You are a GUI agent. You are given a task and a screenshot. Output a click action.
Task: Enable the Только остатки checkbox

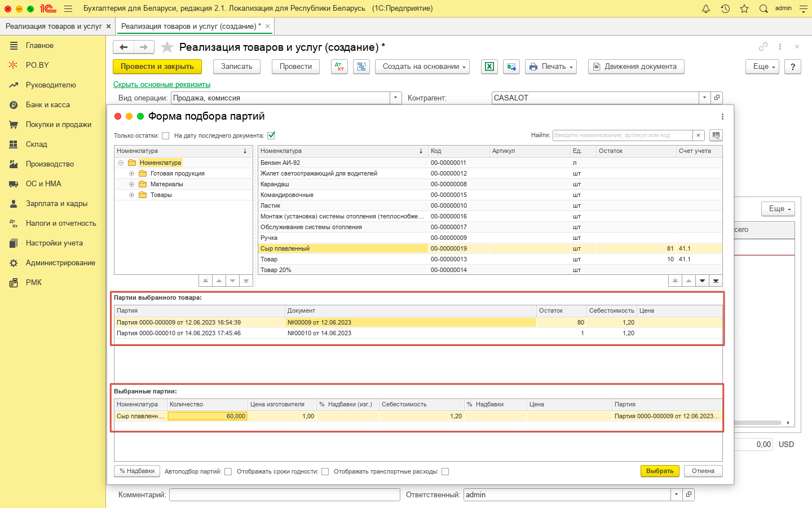pos(165,135)
